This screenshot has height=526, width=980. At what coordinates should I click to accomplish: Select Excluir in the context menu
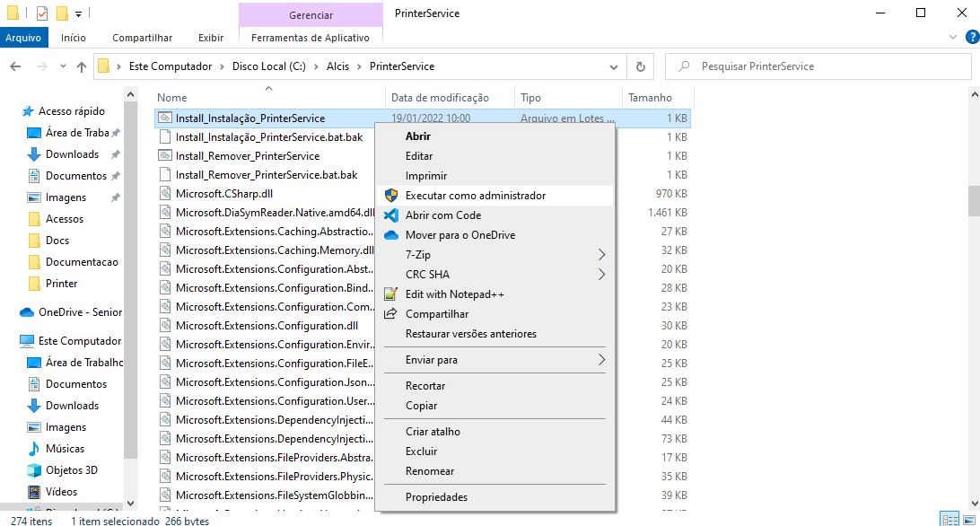click(421, 451)
